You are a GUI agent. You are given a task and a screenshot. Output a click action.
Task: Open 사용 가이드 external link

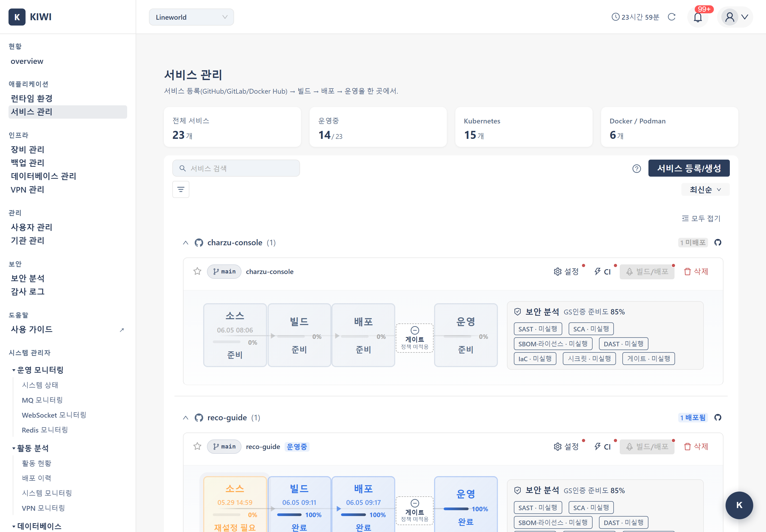pos(68,329)
